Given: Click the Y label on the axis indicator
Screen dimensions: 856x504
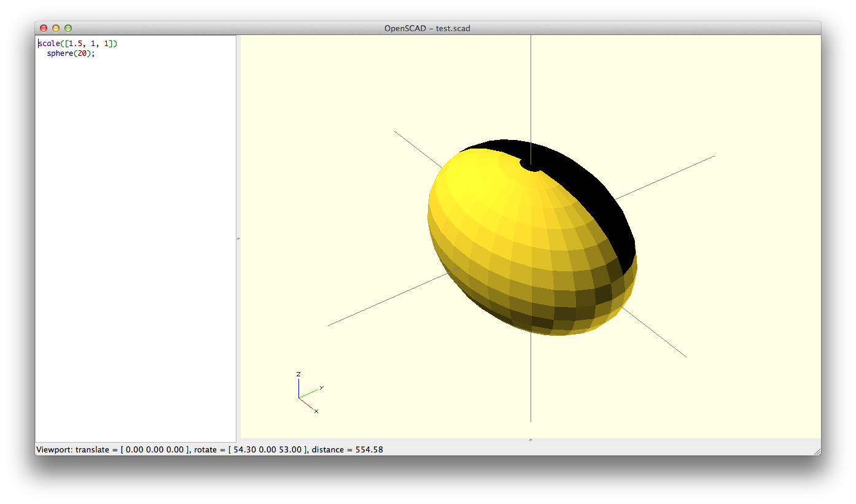Looking at the screenshot, I should click(x=321, y=388).
